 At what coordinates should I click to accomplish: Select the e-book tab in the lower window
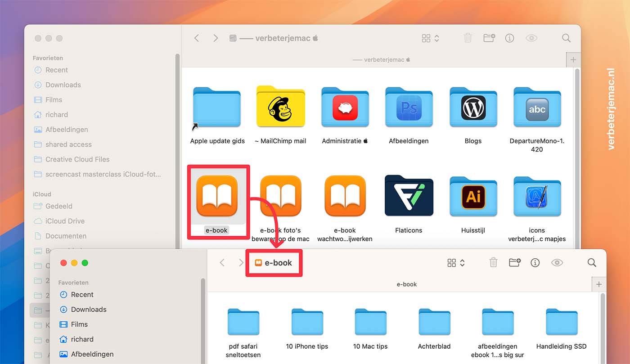[x=406, y=284]
